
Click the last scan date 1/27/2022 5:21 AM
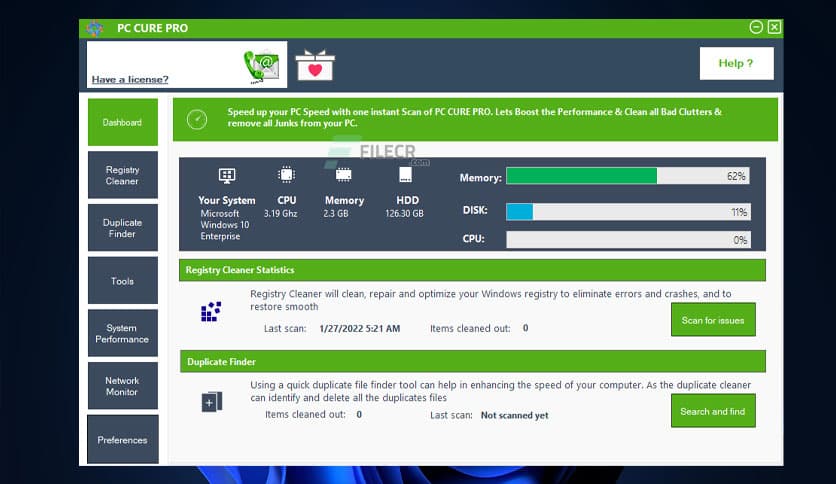pos(359,328)
